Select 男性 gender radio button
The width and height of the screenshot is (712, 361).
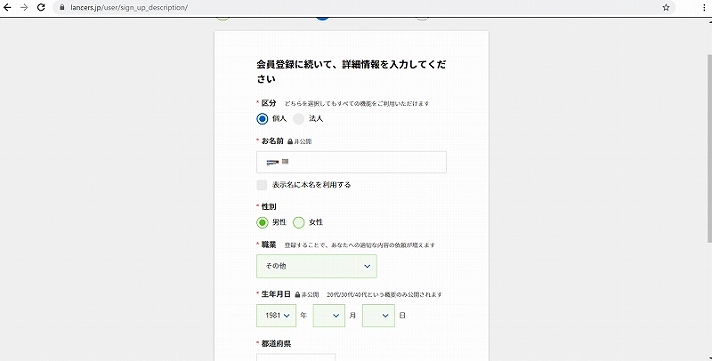click(x=262, y=223)
